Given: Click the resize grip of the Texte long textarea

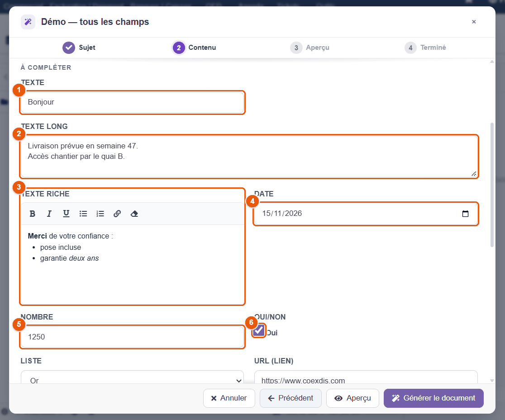Looking at the screenshot, I should (x=474, y=174).
